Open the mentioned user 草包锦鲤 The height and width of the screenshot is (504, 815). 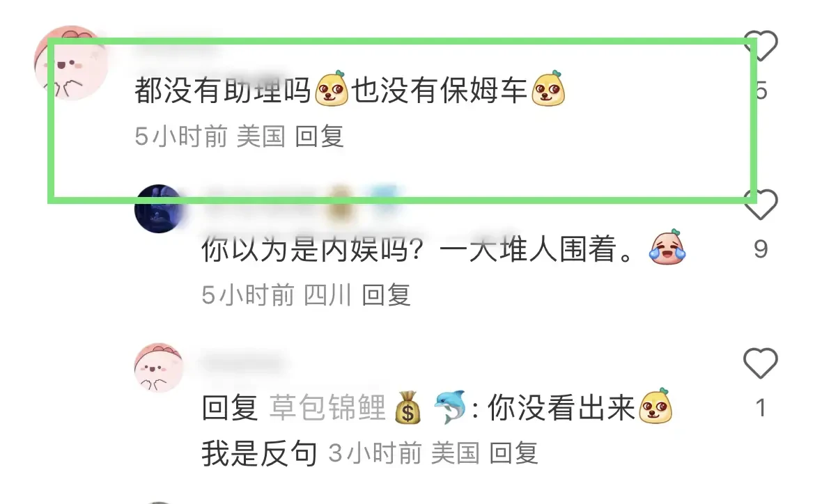[x=327, y=407]
